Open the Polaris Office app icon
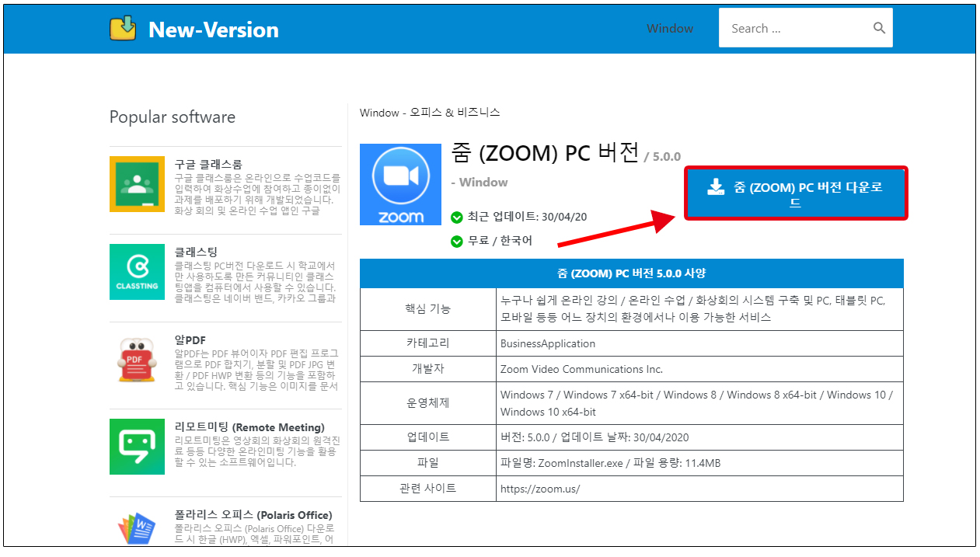 click(137, 528)
